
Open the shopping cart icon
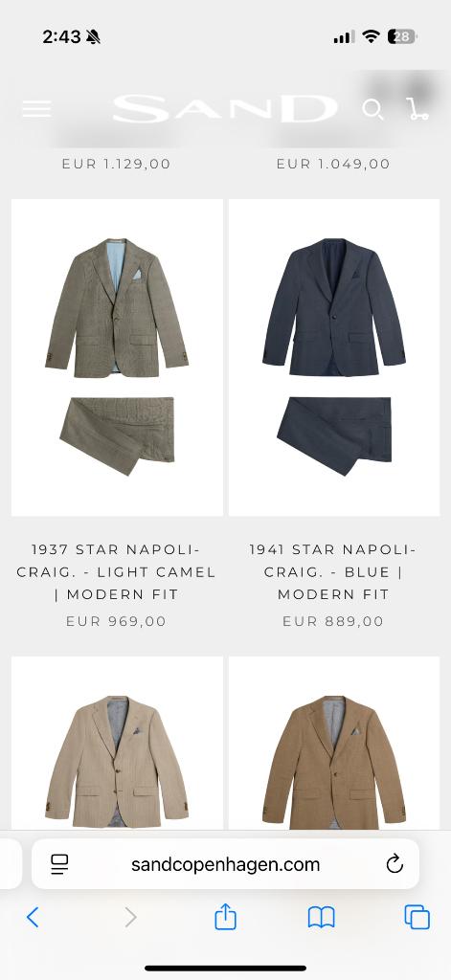pos(417,109)
